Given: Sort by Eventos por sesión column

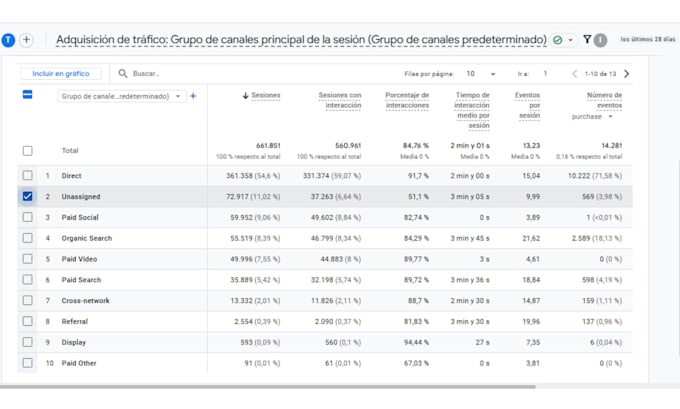Looking at the screenshot, I should coord(528,105).
